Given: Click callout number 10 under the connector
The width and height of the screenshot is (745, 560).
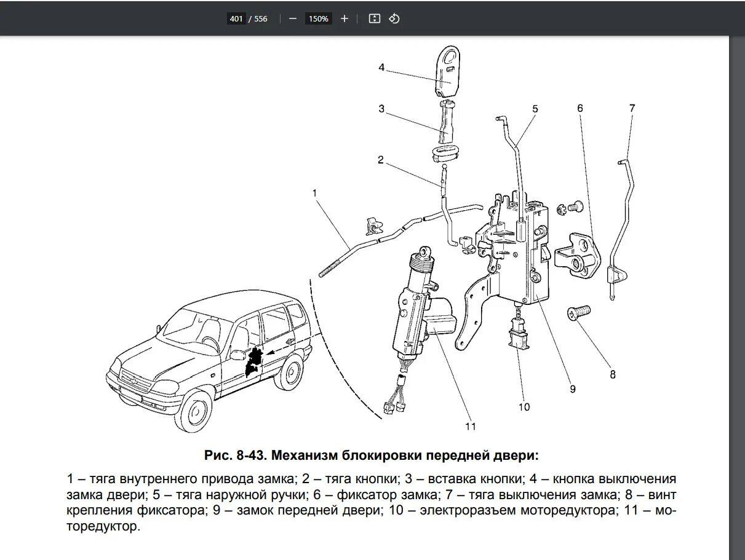Looking at the screenshot, I should click(x=524, y=406).
